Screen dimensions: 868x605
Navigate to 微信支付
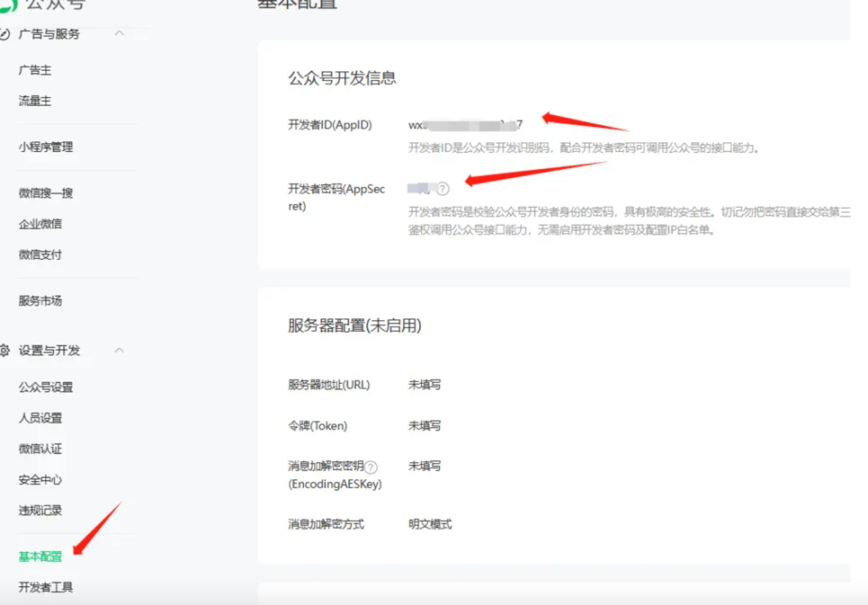[x=40, y=254]
